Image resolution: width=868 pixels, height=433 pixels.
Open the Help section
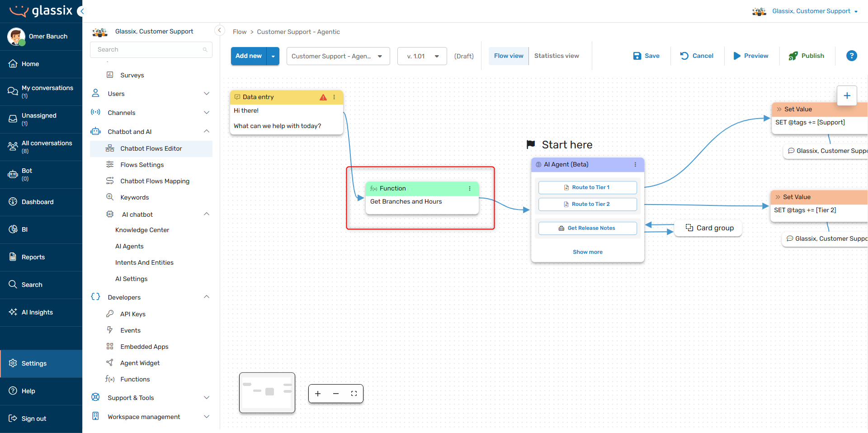coord(41,391)
